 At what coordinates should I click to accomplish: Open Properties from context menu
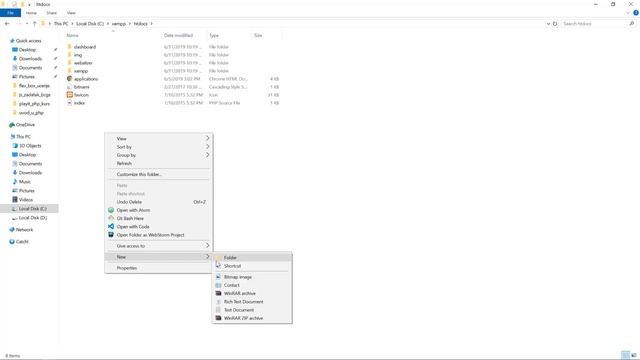coord(159,268)
